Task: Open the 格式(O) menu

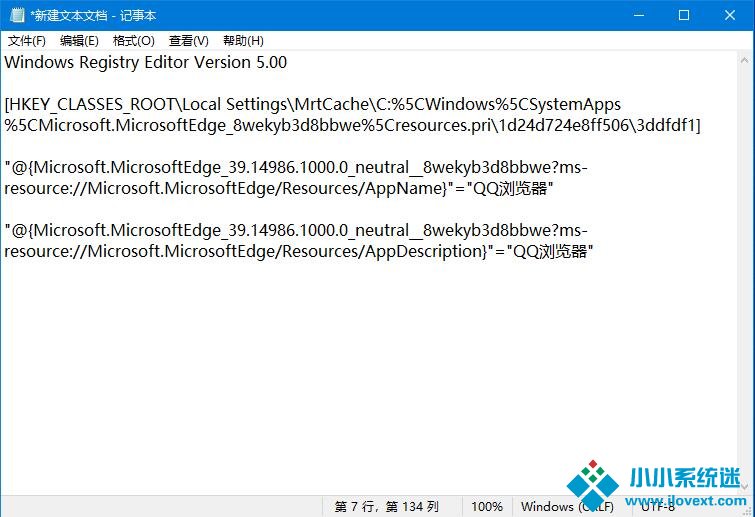Action: click(x=133, y=41)
